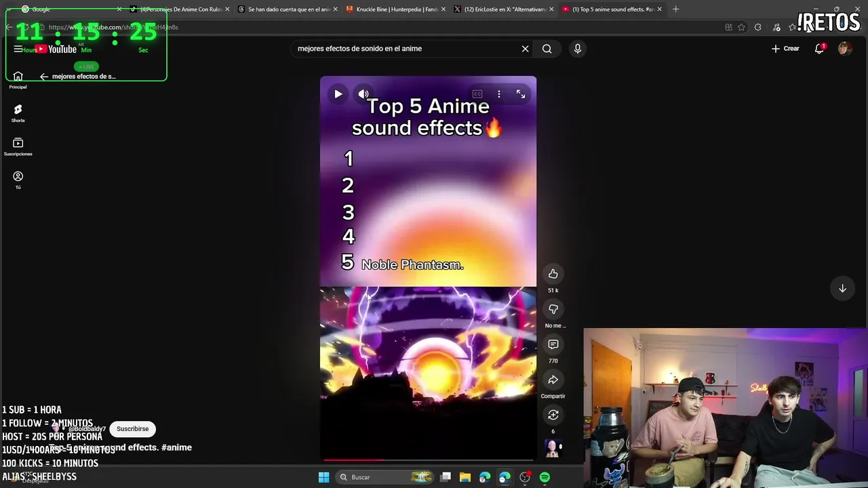Click the Suscribirse button
The height and width of the screenshot is (488, 868).
click(x=132, y=429)
